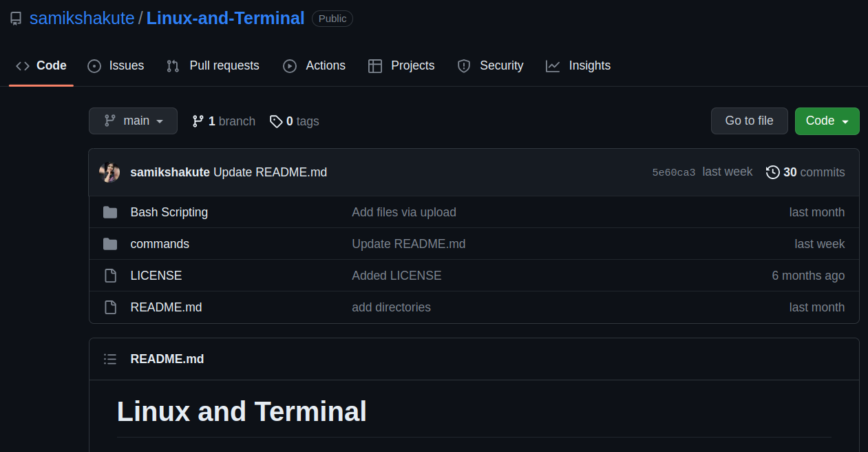The image size is (868, 452).
Task: Open the Bash Scripting folder
Action: (169, 212)
